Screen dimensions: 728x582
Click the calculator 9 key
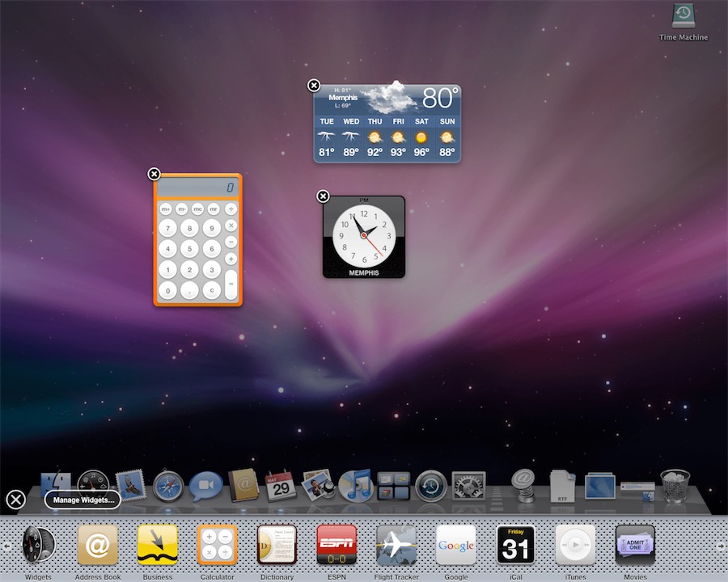212,228
